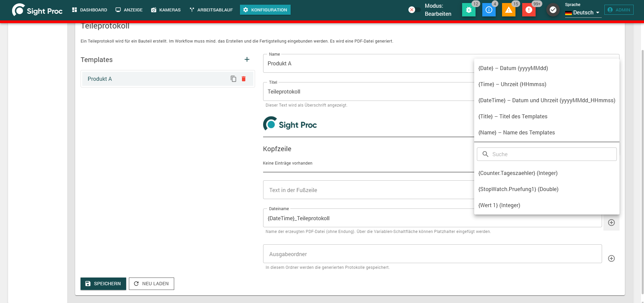644x303 pixels.
Task: Open the Arbeitsablauf tab
Action: point(211,10)
